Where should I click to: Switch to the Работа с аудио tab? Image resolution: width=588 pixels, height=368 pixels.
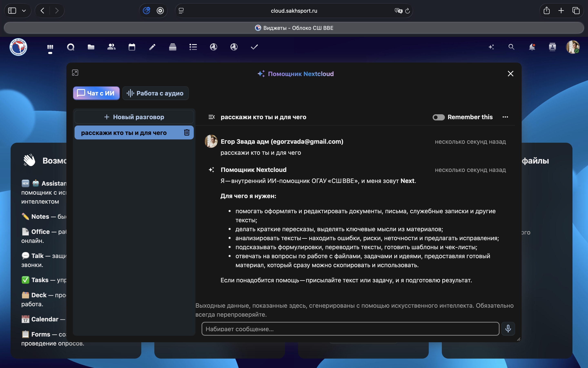click(156, 93)
